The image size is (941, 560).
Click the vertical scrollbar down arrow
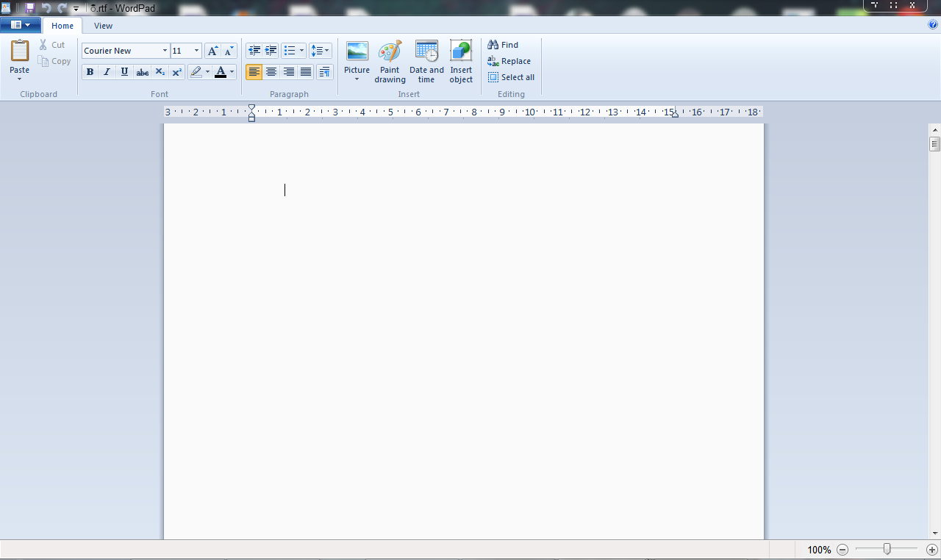click(x=934, y=533)
